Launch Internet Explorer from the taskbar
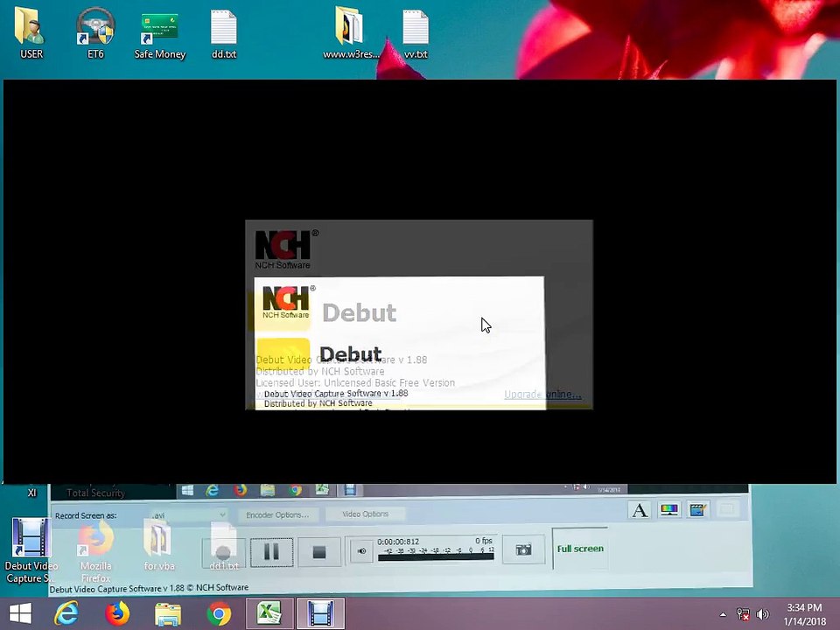This screenshot has width=840, height=630. pyautogui.click(x=66, y=613)
